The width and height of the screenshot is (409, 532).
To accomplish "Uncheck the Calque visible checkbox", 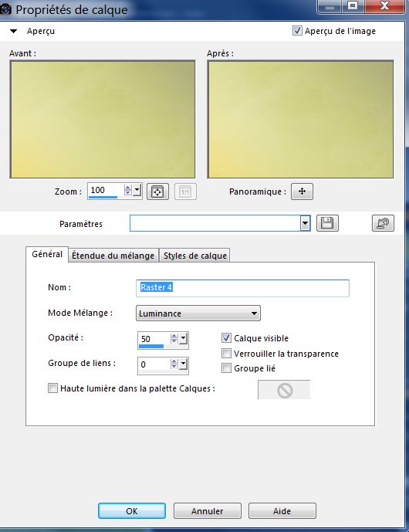I will (226, 338).
